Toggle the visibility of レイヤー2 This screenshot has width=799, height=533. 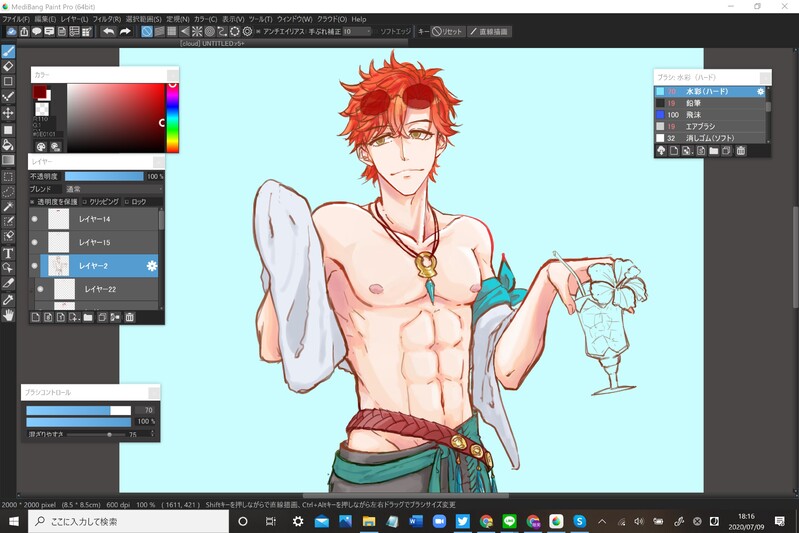[35, 265]
